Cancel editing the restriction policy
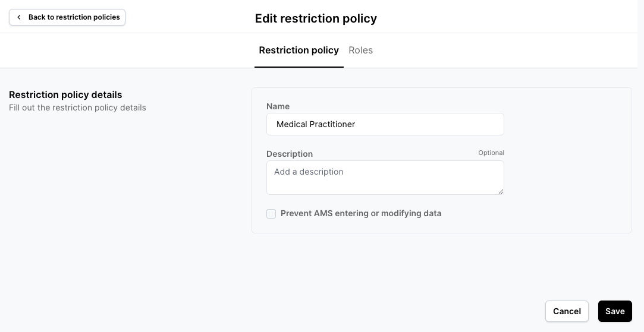Viewport: 644px width, 332px height. [x=567, y=311]
